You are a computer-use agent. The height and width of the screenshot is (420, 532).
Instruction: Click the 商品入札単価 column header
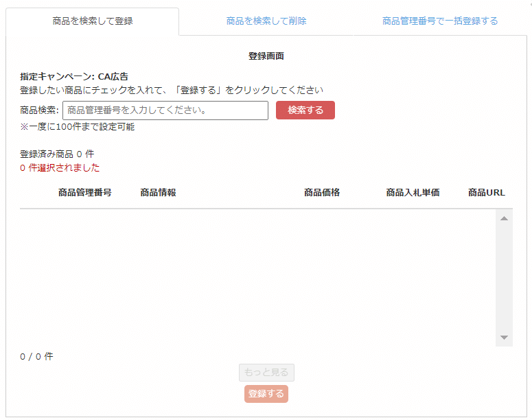coord(413,193)
